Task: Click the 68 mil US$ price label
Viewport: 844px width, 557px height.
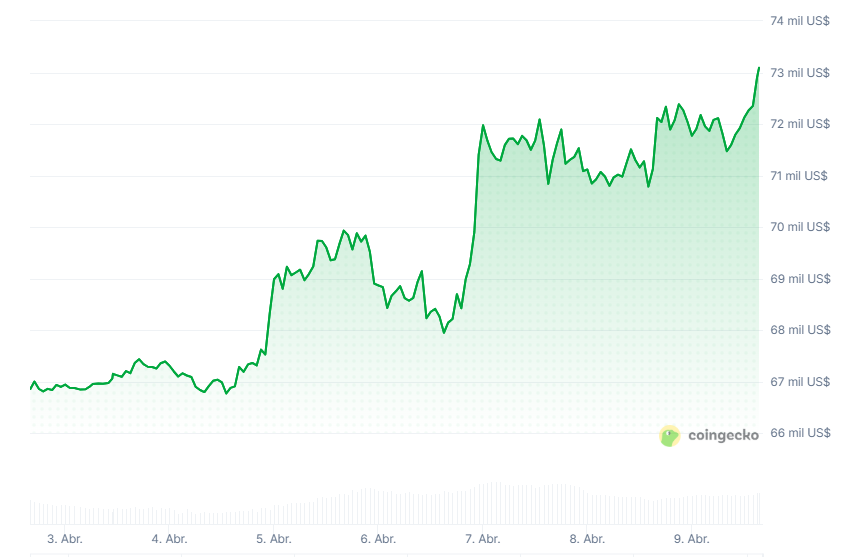Action: [799, 330]
